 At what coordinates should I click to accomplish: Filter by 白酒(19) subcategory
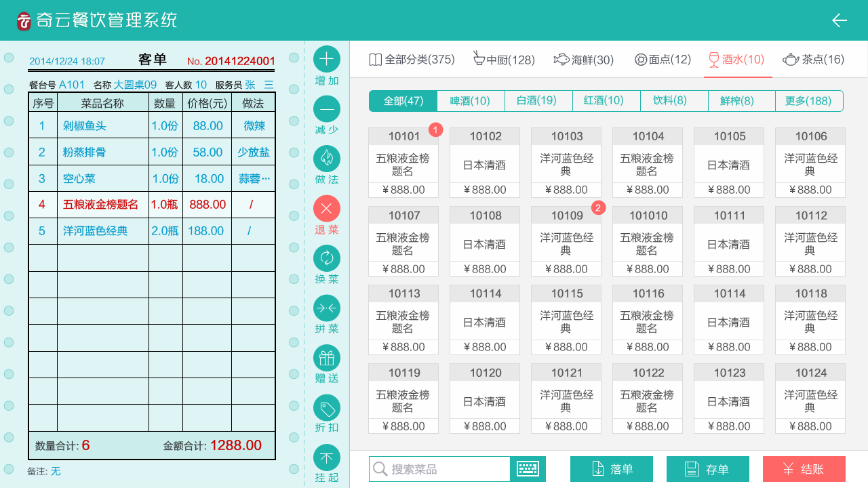(537, 101)
